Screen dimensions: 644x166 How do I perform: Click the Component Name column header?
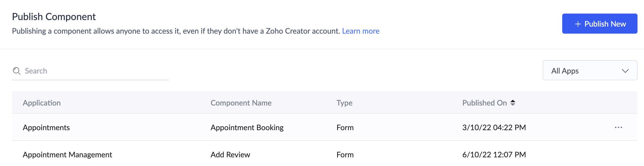[x=241, y=103]
